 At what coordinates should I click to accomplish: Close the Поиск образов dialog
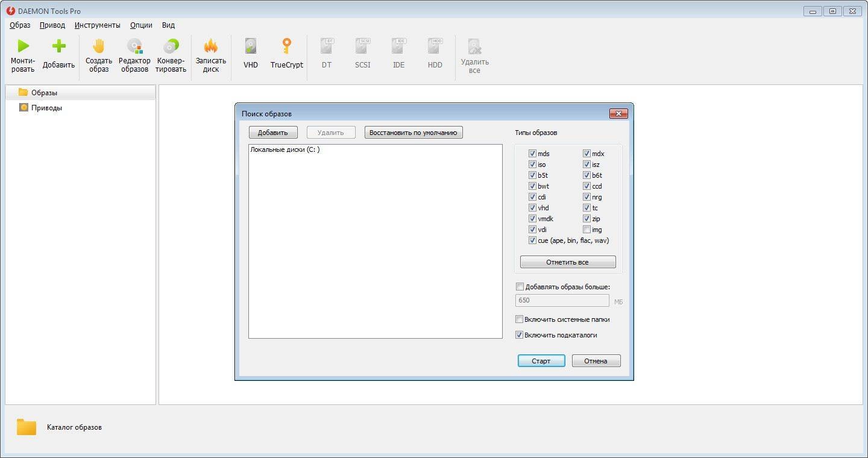(x=618, y=113)
